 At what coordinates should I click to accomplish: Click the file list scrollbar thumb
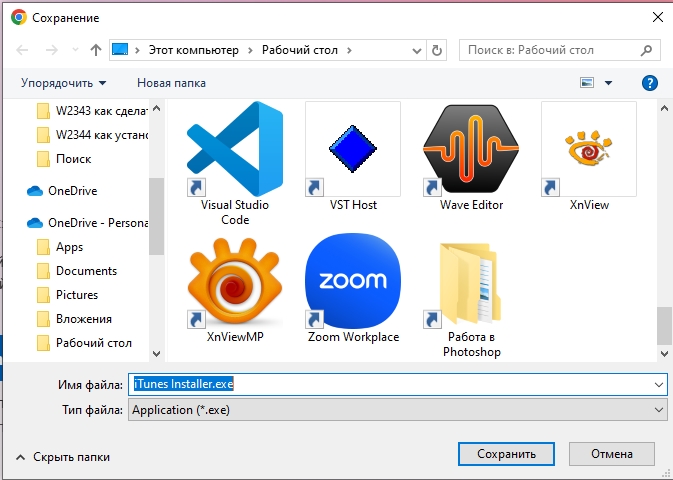click(x=664, y=325)
